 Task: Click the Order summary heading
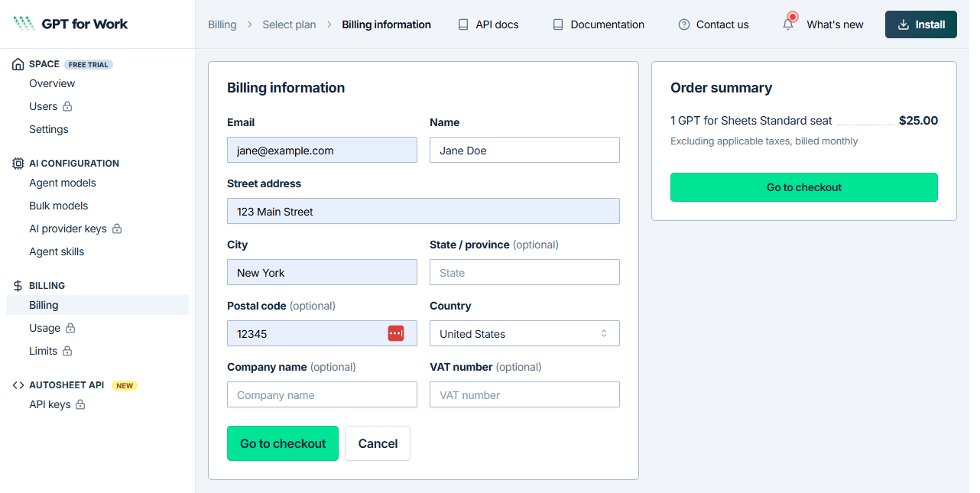pyautogui.click(x=721, y=88)
